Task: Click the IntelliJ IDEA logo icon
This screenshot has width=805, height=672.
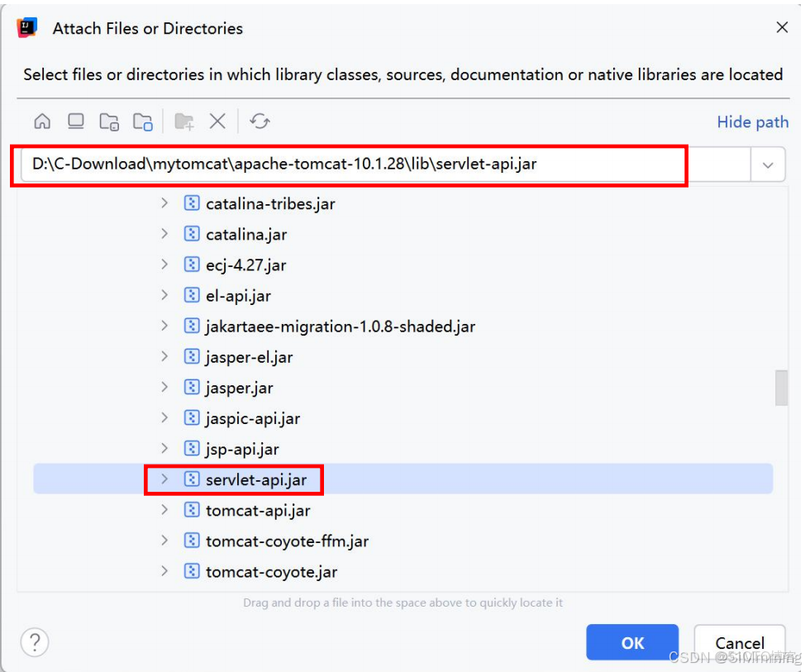Action: pos(26,26)
